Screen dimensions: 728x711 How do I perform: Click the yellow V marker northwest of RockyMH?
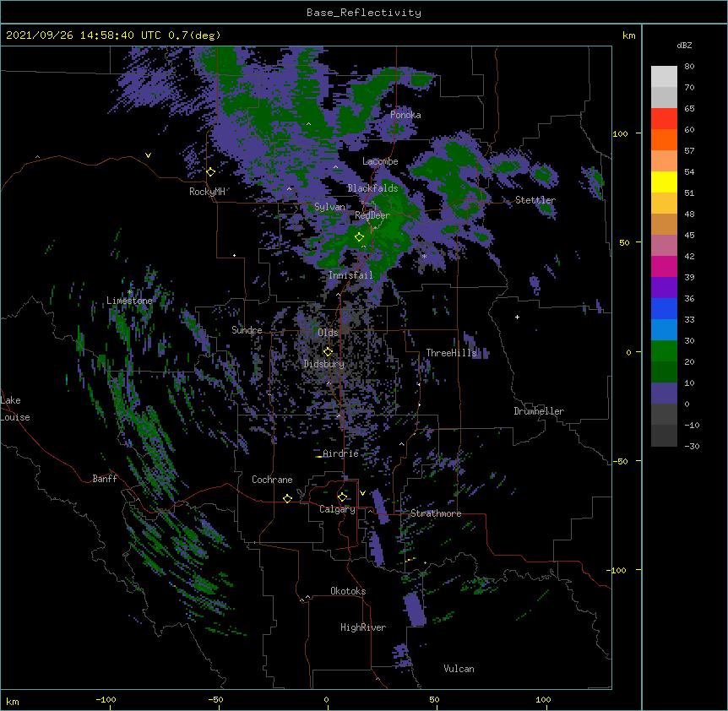[x=148, y=155]
